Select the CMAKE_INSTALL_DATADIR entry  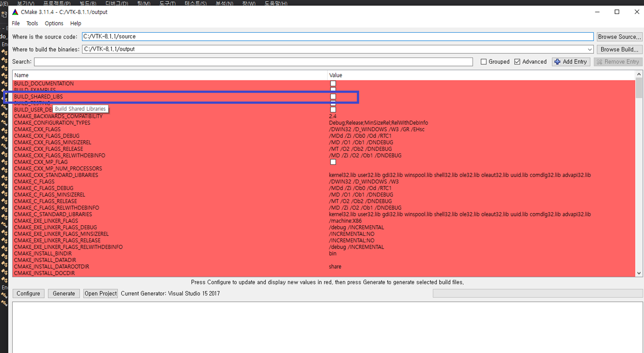click(x=45, y=260)
